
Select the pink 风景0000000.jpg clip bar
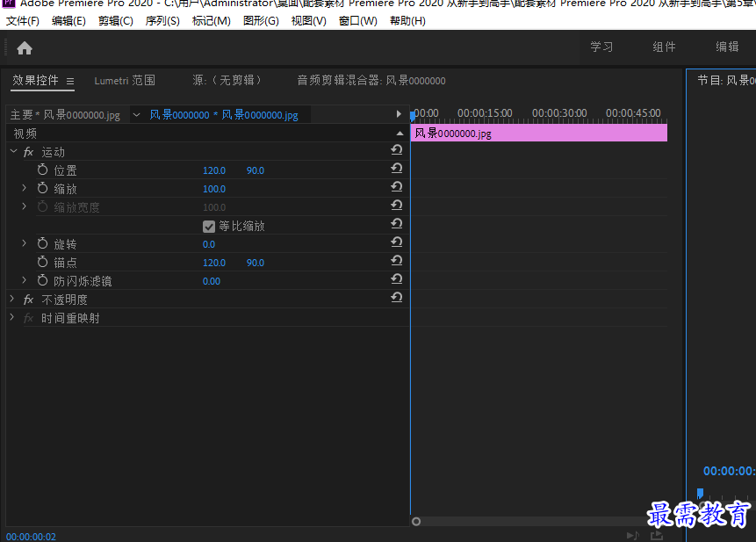click(539, 134)
